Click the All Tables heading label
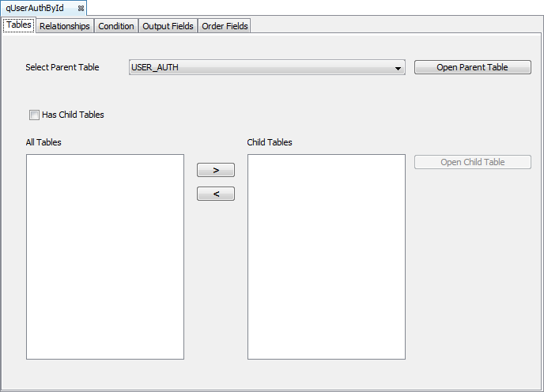Screen dimensions: 544x392 click(43, 142)
